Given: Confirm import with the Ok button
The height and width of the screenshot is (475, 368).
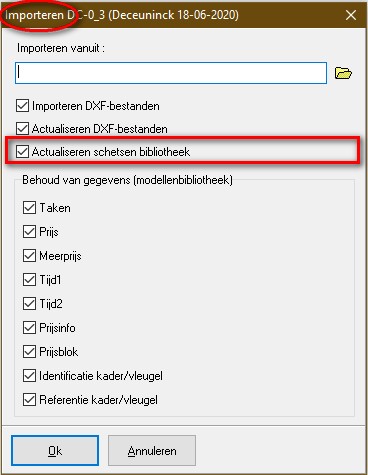Looking at the screenshot, I should (x=55, y=451).
